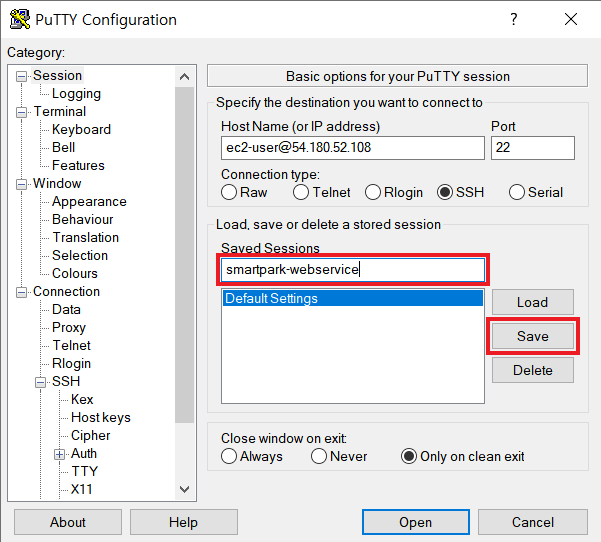Click the Host Name input field
The width and height of the screenshot is (601, 542).
(x=353, y=148)
